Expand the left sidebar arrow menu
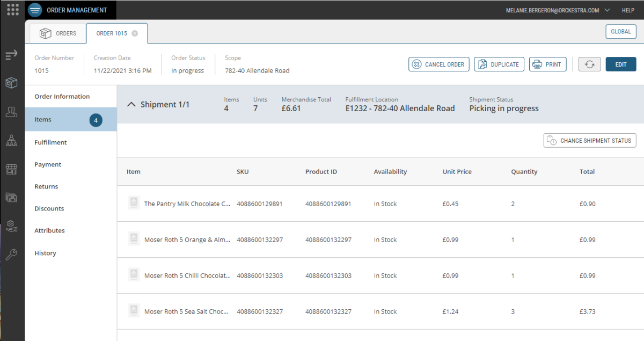Image resolution: width=644 pixels, height=341 pixels. (12, 55)
